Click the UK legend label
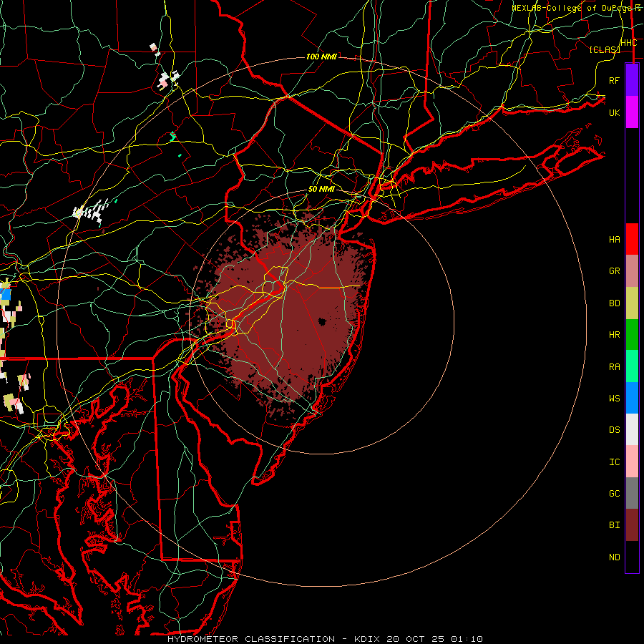The image size is (644, 644). click(614, 112)
